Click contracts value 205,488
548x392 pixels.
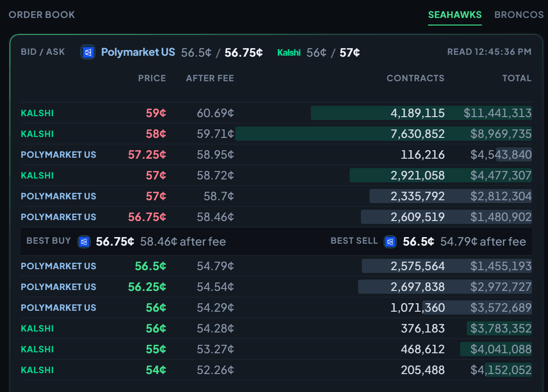tap(422, 370)
